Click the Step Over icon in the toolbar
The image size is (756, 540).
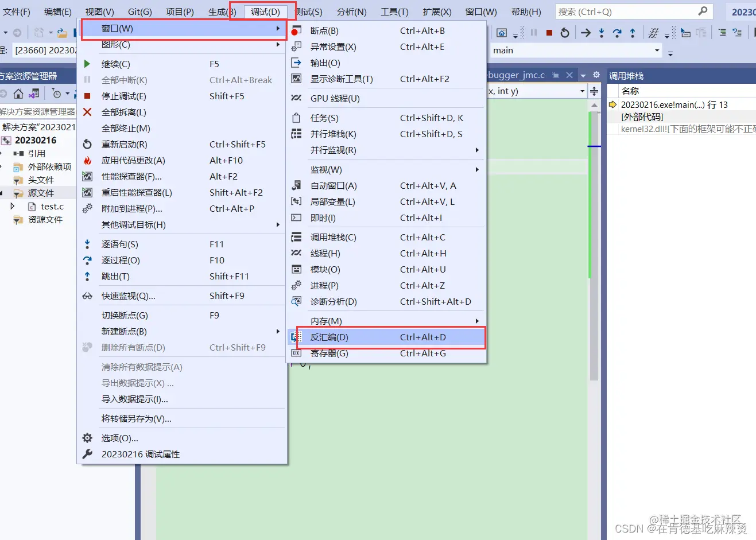coord(617,33)
